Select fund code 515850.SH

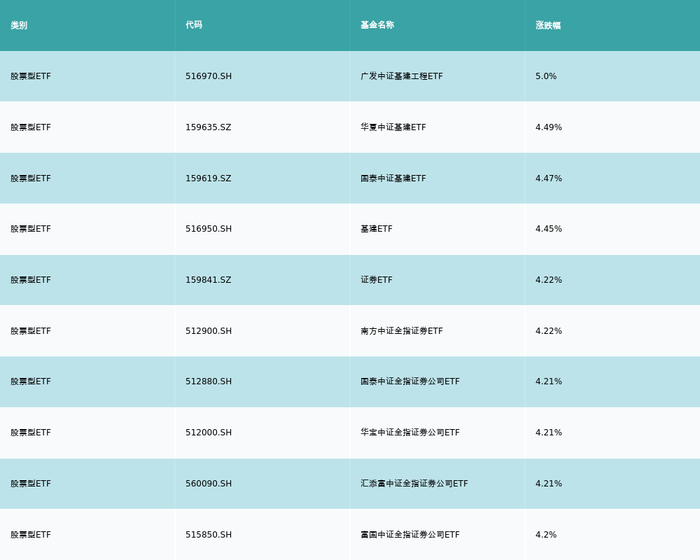point(209,535)
